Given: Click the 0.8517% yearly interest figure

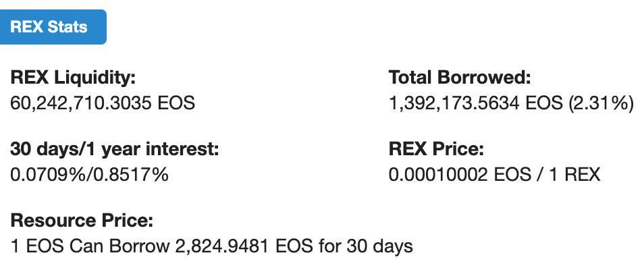Looking at the screenshot, I should click(131, 175).
